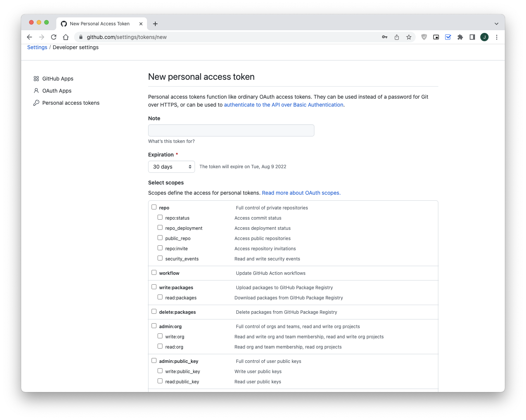526x420 pixels.
Task: Open the blue checkmark extension icon
Action: pyautogui.click(x=448, y=37)
